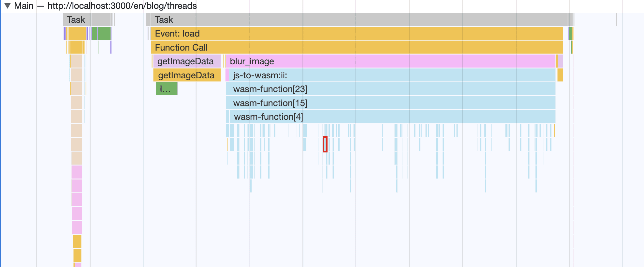Select the Function Call bar
Image resolution: width=644 pixels, height=267 pixels.
[x=357, y=47]
